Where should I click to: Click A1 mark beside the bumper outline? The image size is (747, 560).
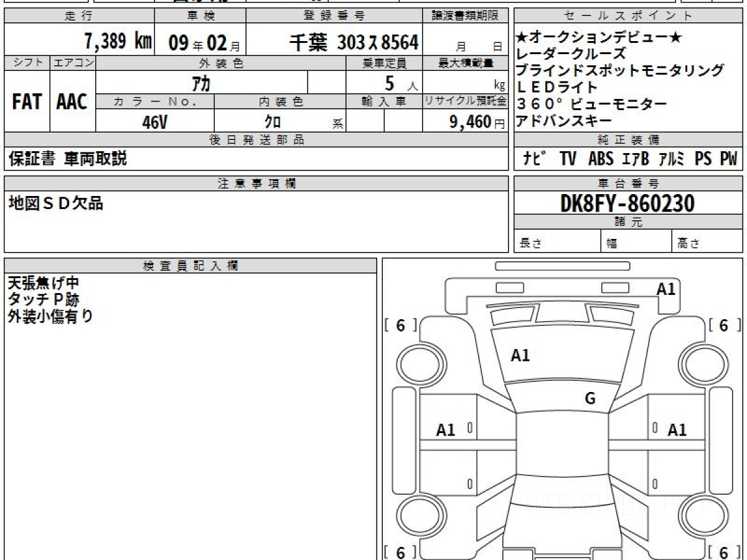(666, 289)
